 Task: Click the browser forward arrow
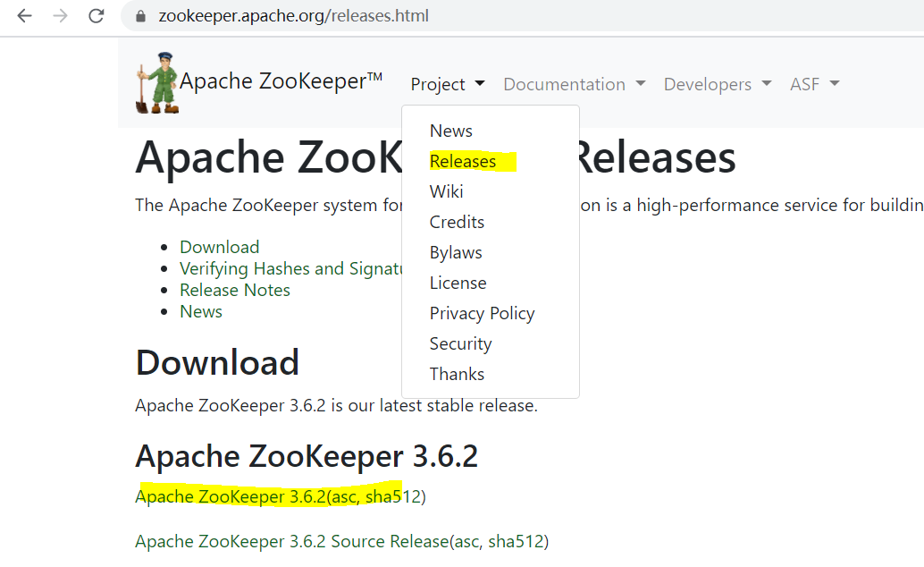(x=60, y=16)
